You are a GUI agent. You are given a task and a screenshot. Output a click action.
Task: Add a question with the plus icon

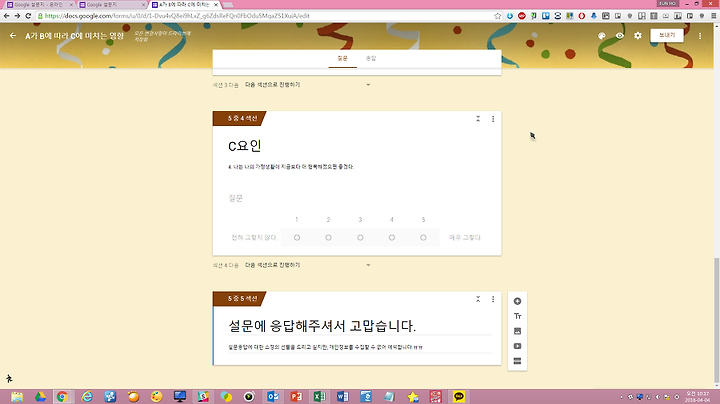(x=518, y=301)
